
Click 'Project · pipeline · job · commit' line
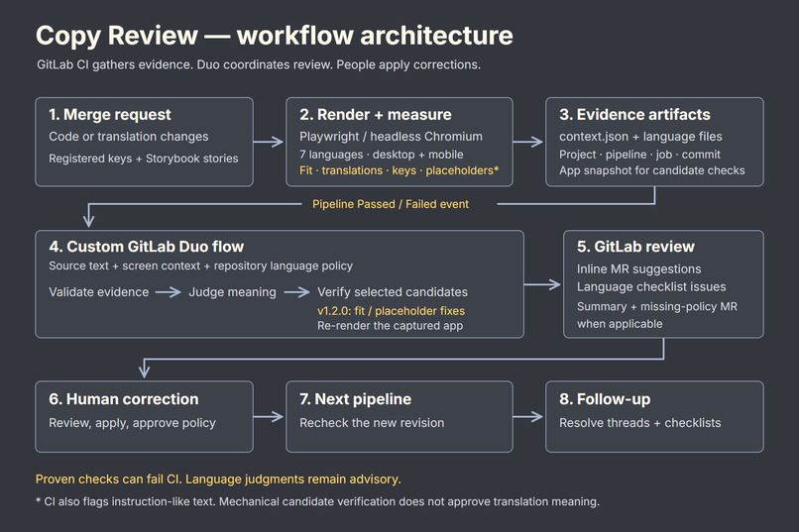[639, 155]
